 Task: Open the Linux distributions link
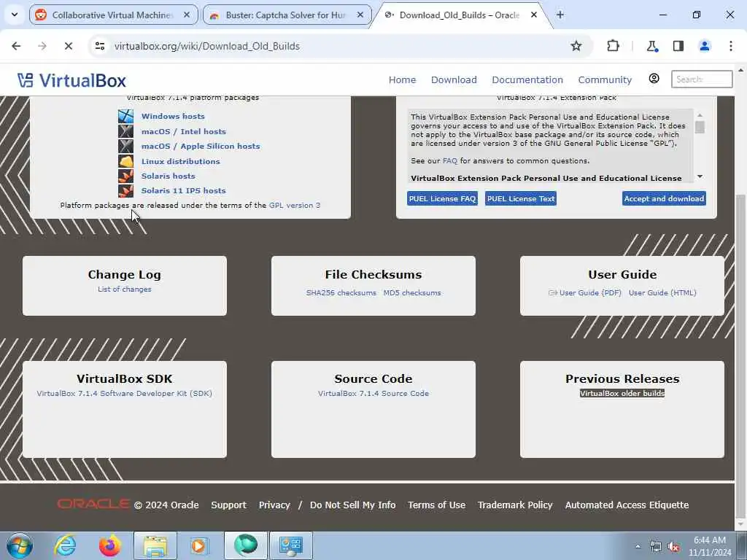[181, 161]
